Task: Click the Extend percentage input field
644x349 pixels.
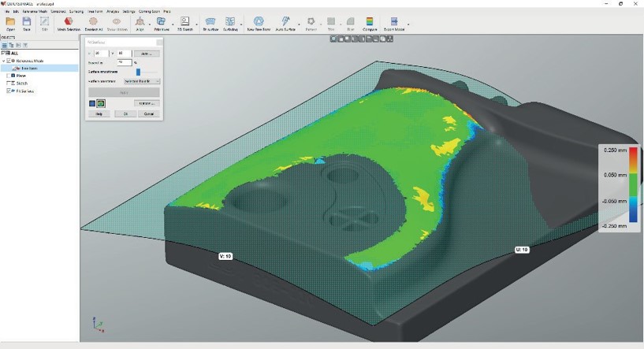Action: pyautogui.click(x=124, y=62)
